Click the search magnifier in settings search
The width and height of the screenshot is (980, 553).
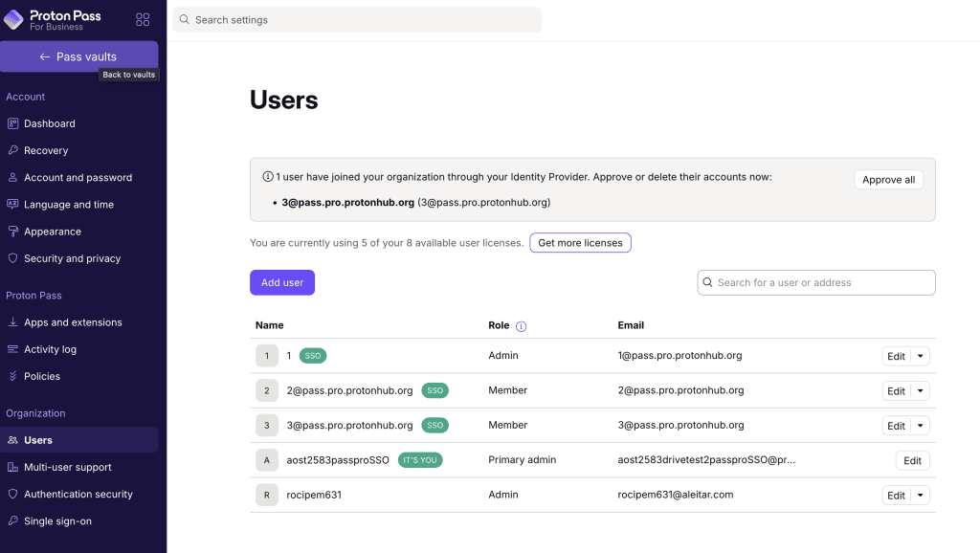tap(185, 20)
